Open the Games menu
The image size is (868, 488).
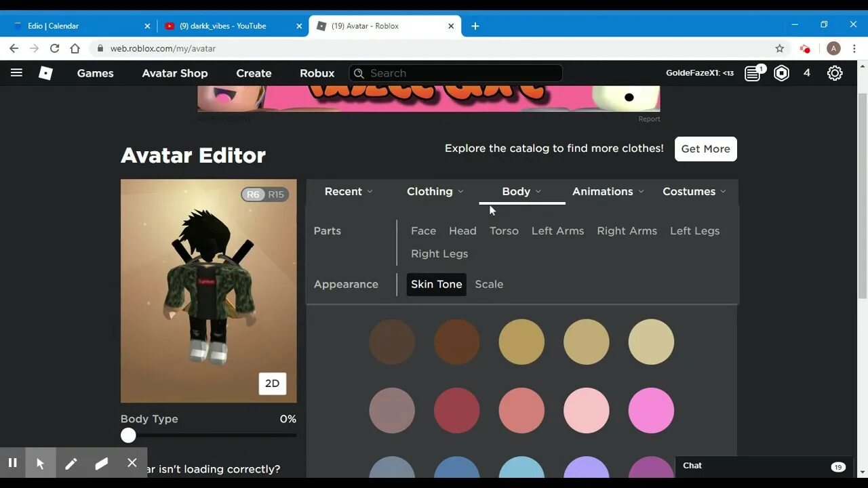pos(95,73)
